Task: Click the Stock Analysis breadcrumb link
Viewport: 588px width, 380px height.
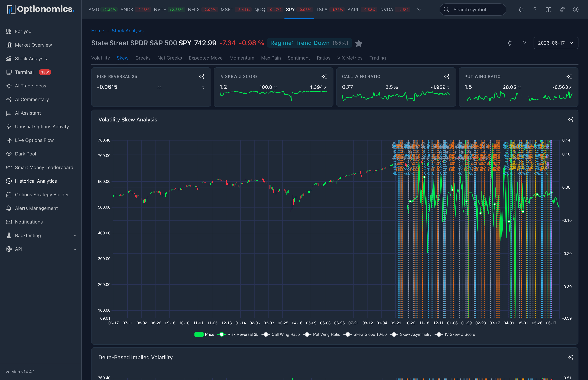Action: [128, 31]
